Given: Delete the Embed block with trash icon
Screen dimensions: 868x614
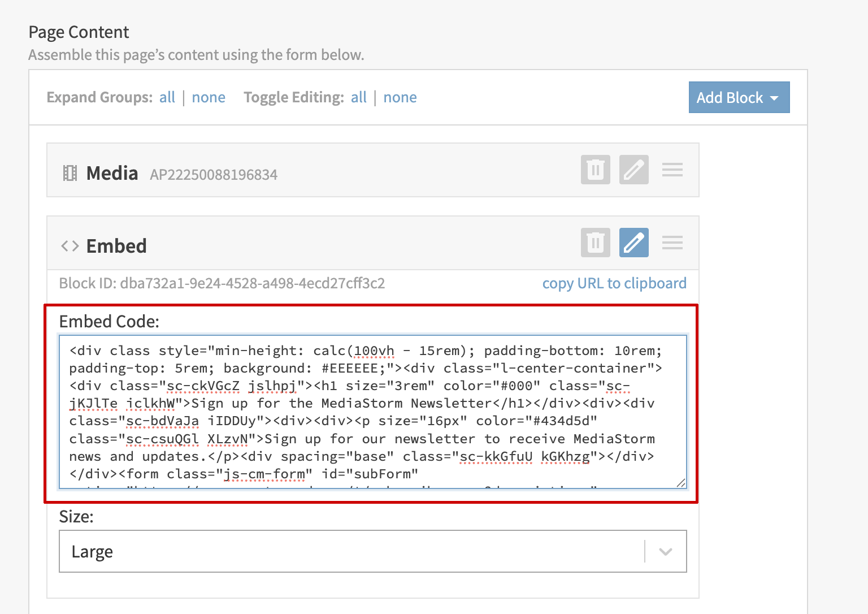Looking at the screenshot, I should click(x=596, y=243).
